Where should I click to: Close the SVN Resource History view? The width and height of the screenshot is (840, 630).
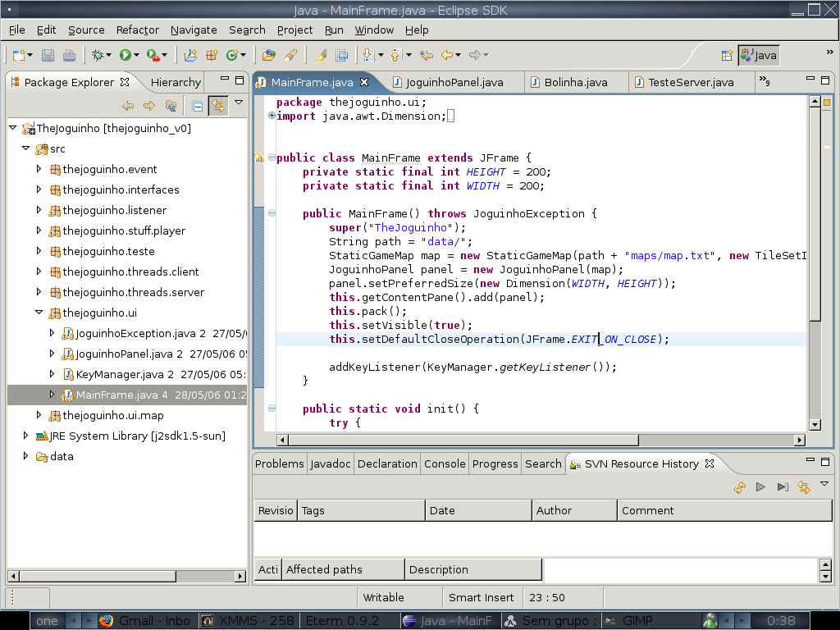coord(710,463)
